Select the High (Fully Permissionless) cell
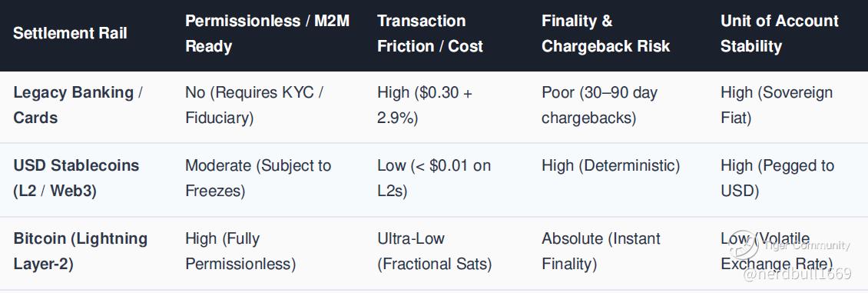Viewport: 868px width, 293px height. (x=240, y=251)
